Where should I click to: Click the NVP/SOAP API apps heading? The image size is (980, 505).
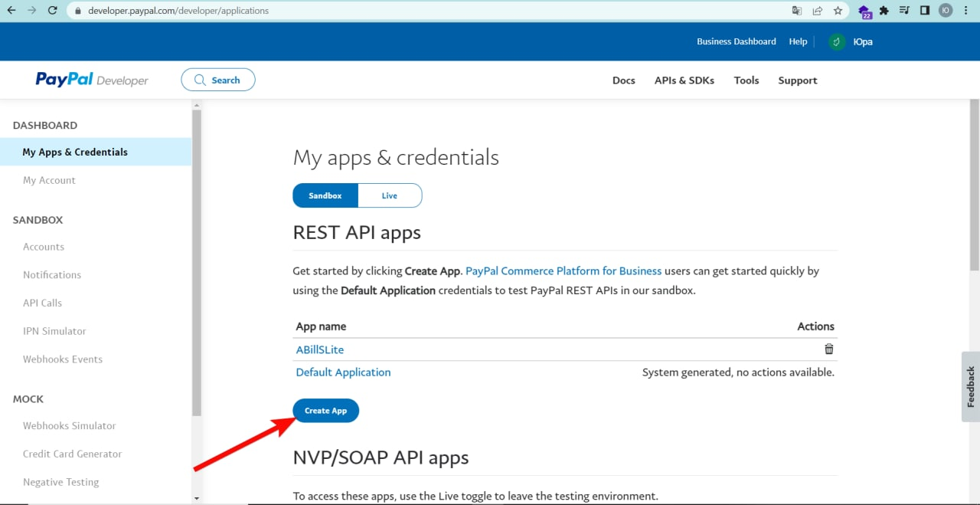(x=381, y=457)
